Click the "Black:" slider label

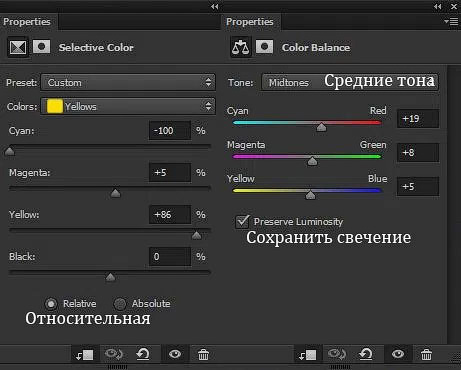(22, 257)
